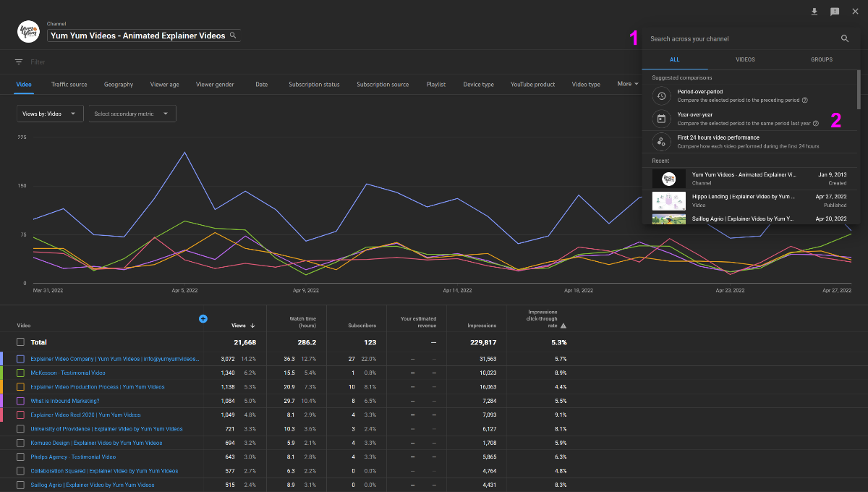Check the Total row checkbox

20,342
